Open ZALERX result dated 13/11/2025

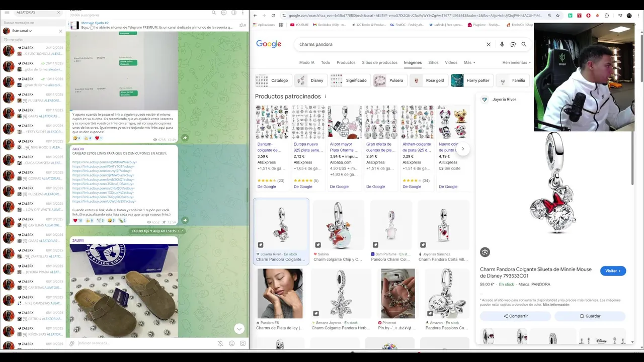point(33,82)
